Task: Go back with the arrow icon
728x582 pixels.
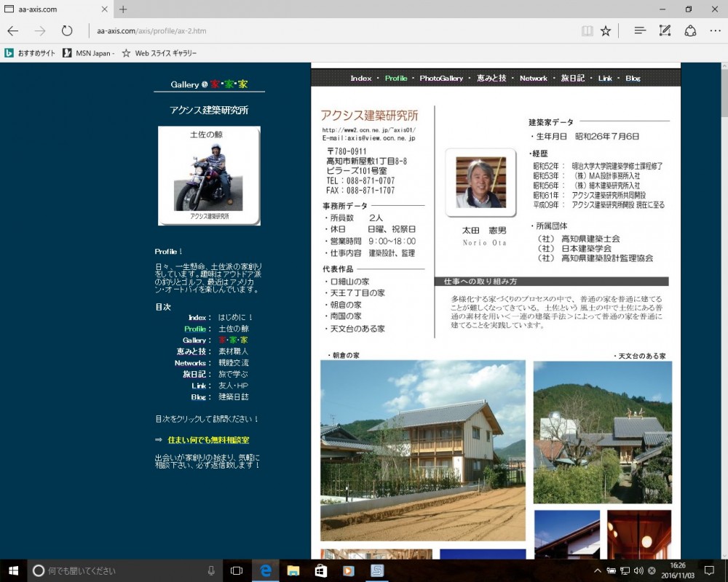Action: point(13,31)
